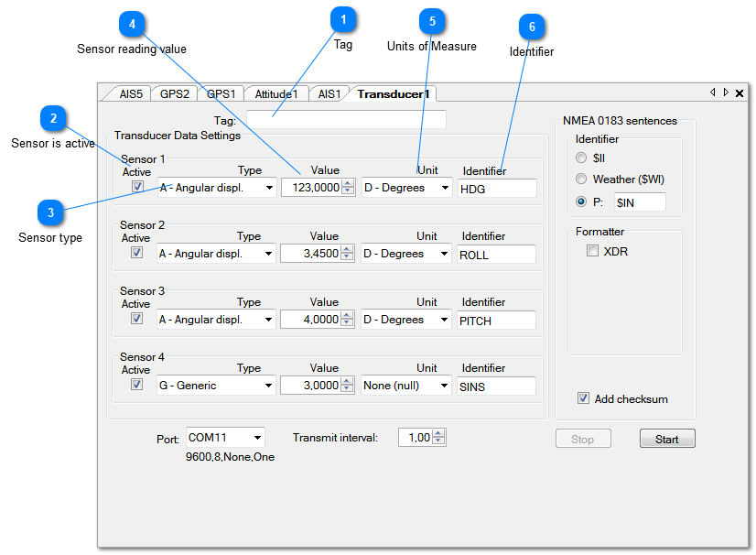This screenshot has width=756, height=555.
Task: Click callout marker 2 Sensor is active
Action: tap(54, 118)
